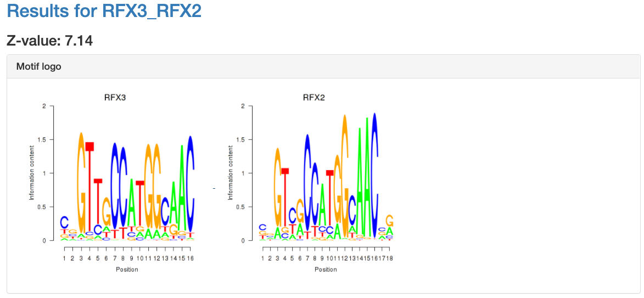Click the Position label under RFX2 plot
644x298 pixels.
pos(326,269)
